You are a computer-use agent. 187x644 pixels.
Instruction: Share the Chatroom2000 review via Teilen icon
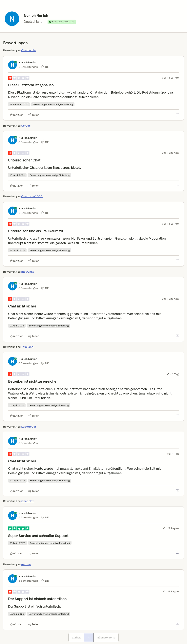click(33, 261)
